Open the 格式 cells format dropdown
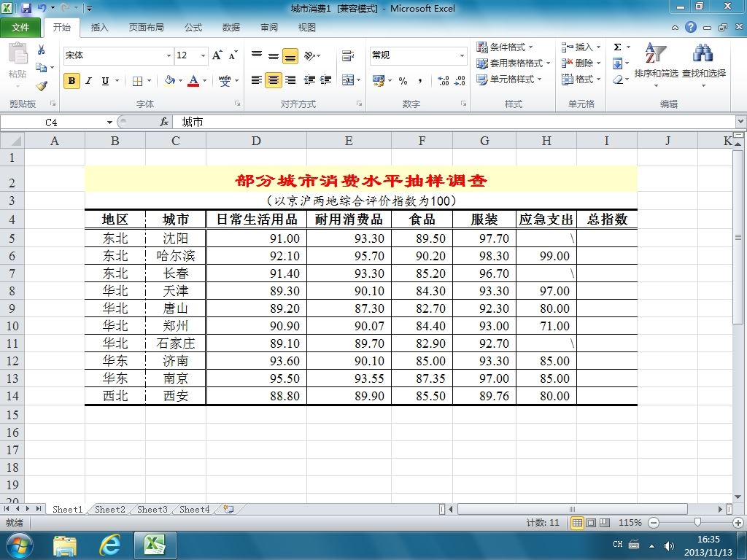The image size is (747, 560). coord(598,79)
